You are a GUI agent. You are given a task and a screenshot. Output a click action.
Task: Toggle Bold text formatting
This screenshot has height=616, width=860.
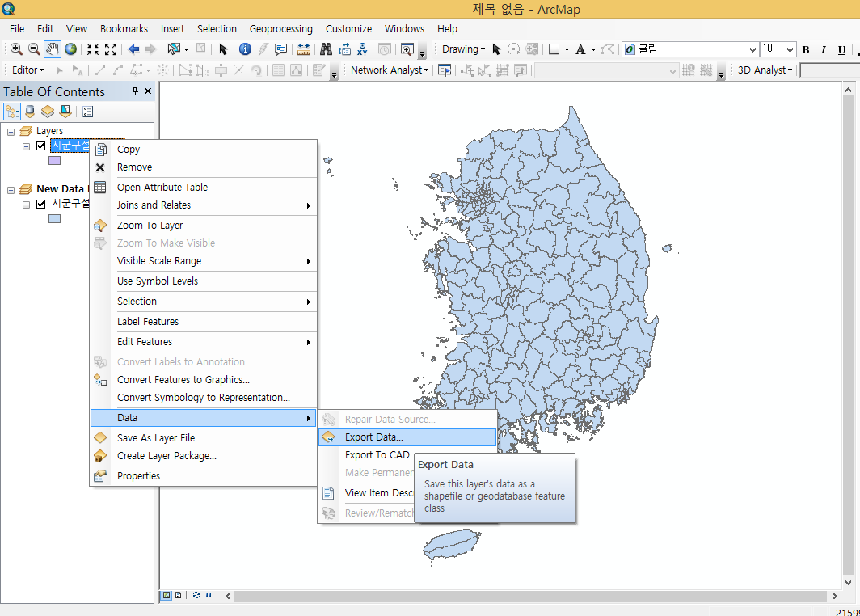tap(806, 49)
